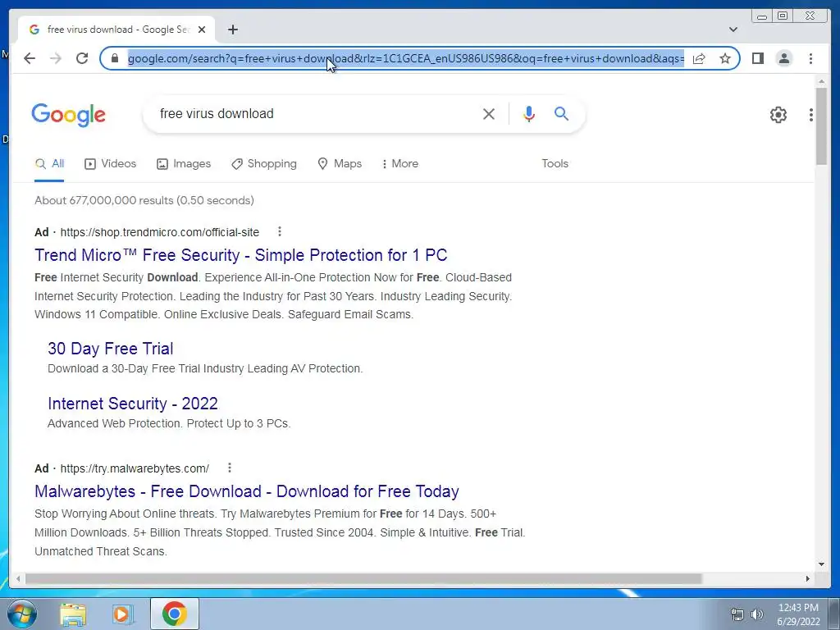840x630 pixels.
Task: Click the shop.trendmicro.com/official-site URL text
Action: (x=160, y=232)
